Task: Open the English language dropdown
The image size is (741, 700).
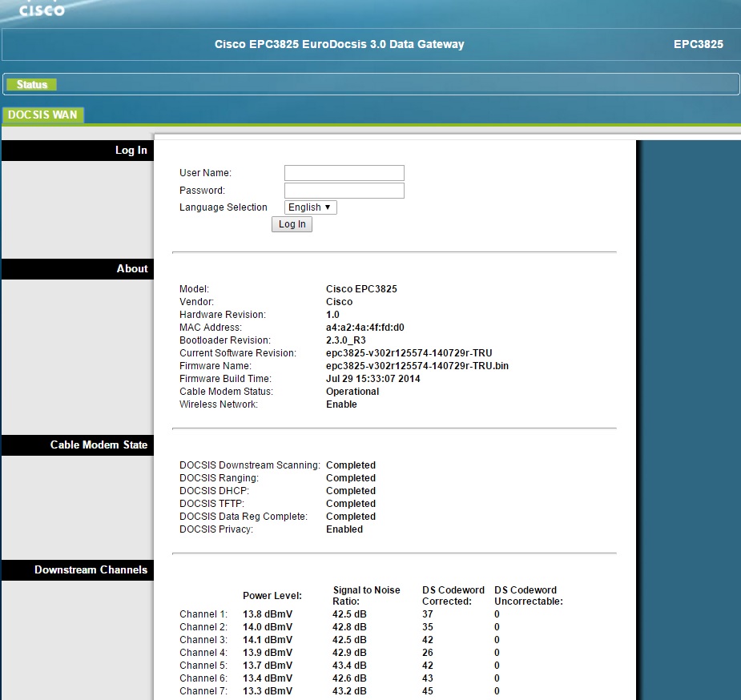Action: coord(311,207)
